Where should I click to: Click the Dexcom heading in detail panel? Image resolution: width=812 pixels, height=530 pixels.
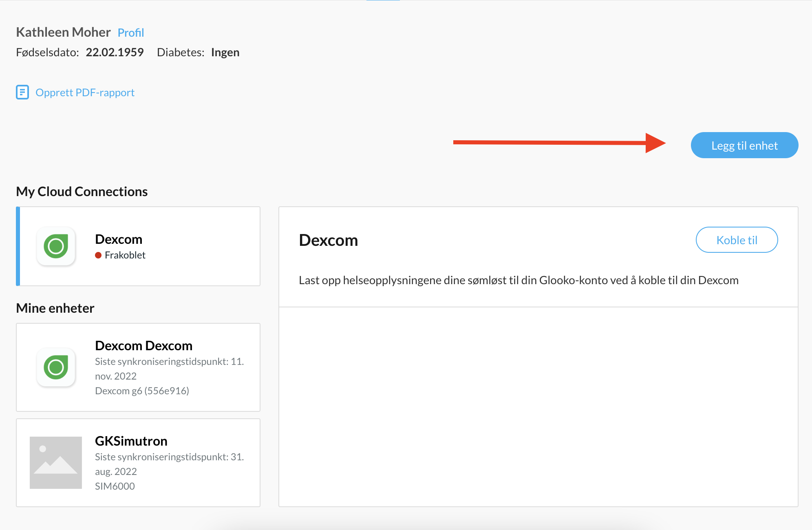(x=328, y=240)
